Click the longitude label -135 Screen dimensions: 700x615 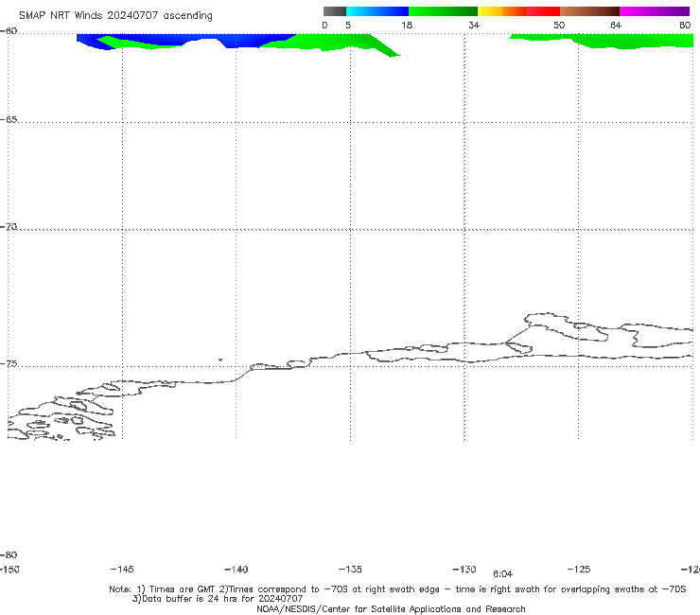coord(350,570)
